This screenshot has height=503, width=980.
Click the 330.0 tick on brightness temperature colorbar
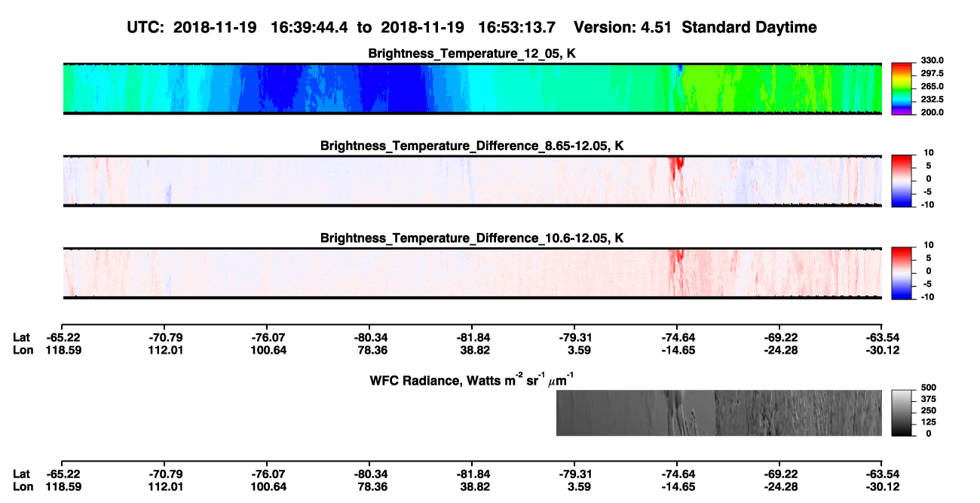point(933,60)
